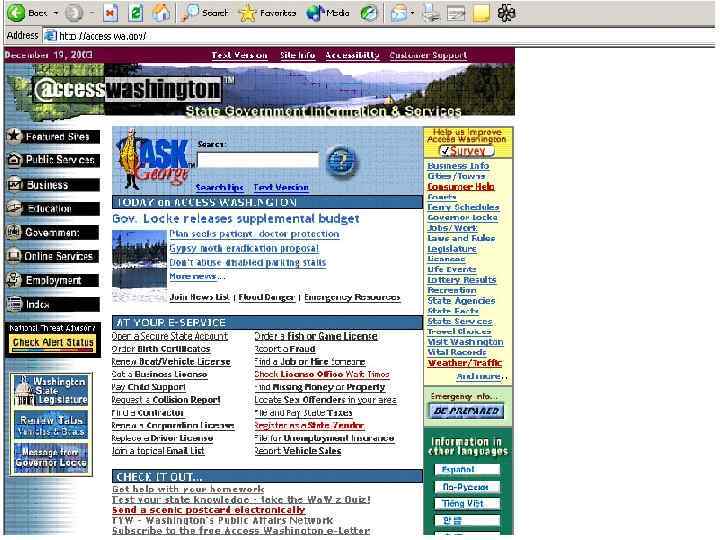Click Message from Governor Locke banner
Image resolution: width=720 pixels, height=540 pixels.
coord(51,458)
